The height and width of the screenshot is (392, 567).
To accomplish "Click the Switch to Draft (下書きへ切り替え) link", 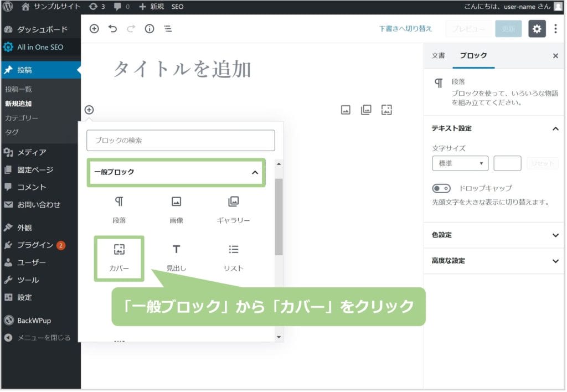I will (405, 29).
